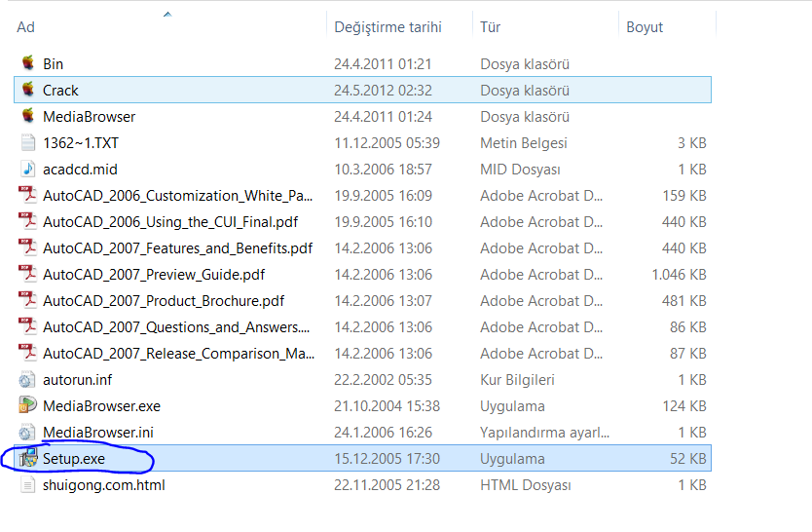This screenshot has width=812, height=532.
Task: Select the Crack folder name
Action: pyautogui.click(x=60, y=91)
